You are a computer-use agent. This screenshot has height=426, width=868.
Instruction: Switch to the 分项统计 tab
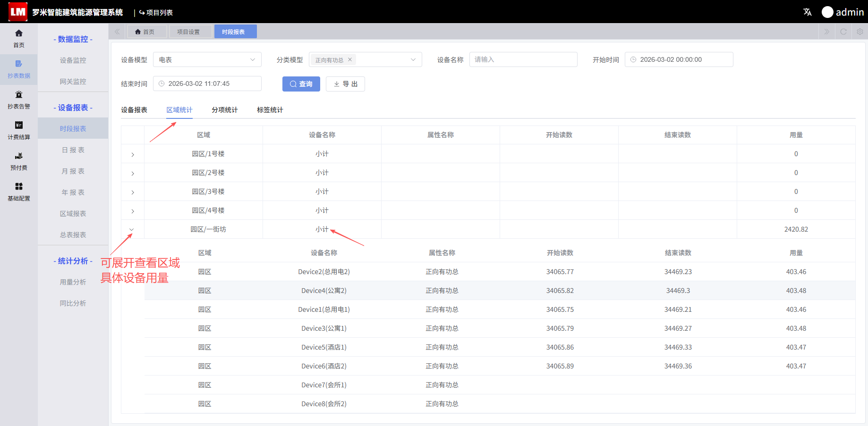click(x=225, y=110)
